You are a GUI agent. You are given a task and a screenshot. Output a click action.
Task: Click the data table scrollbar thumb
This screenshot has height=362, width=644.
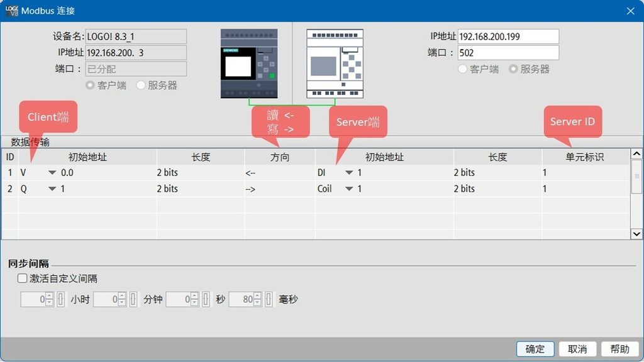pyautogui.click(x=636, y=177)
